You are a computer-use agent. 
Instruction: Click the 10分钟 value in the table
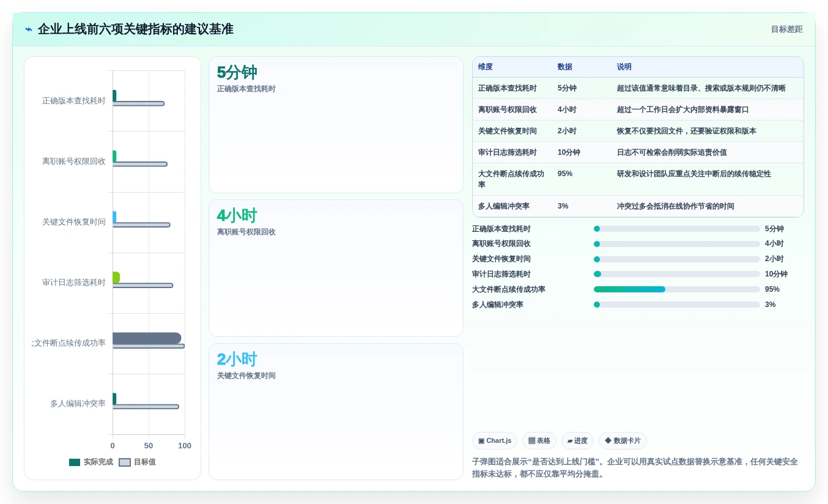[569, 153]
